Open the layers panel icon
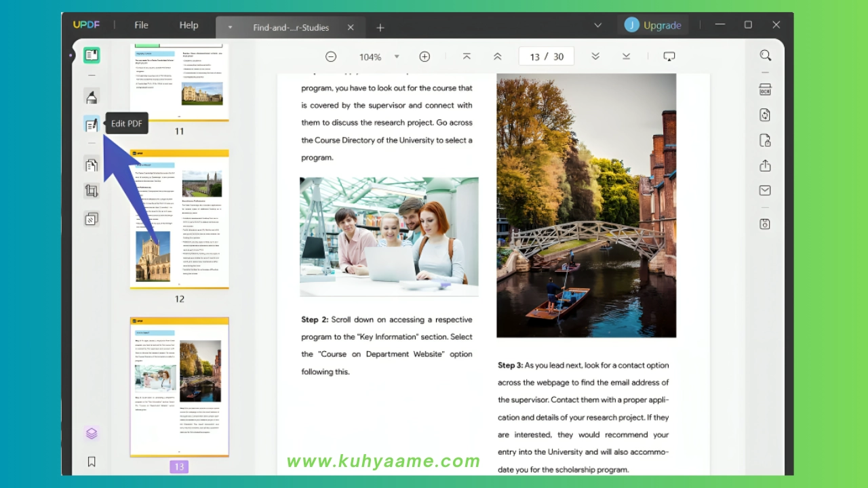The image size is (868, 488). click(x=92, y=433)
